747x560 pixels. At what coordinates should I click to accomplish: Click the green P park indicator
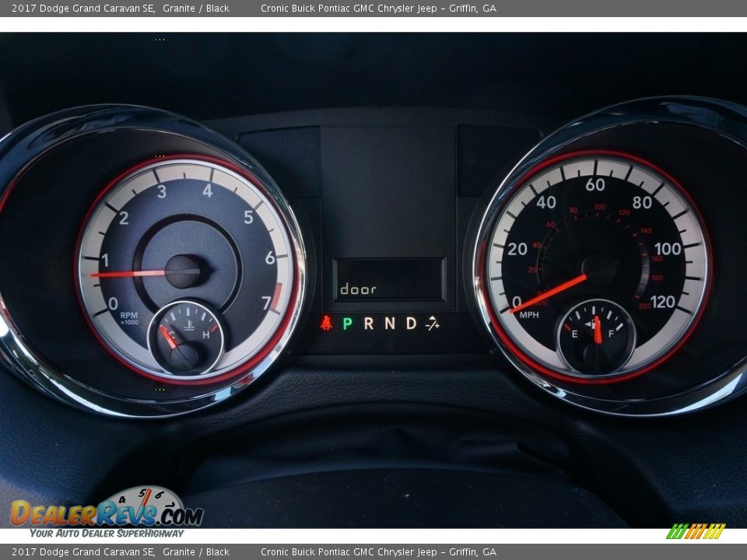(347, 323)
